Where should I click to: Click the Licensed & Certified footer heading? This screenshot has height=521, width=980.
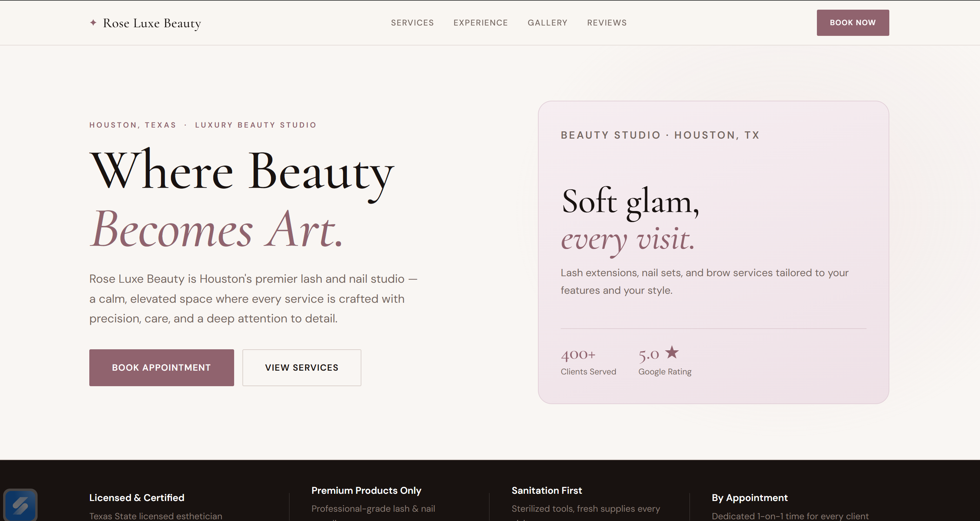pyautogui.click(x=137, y=498)
